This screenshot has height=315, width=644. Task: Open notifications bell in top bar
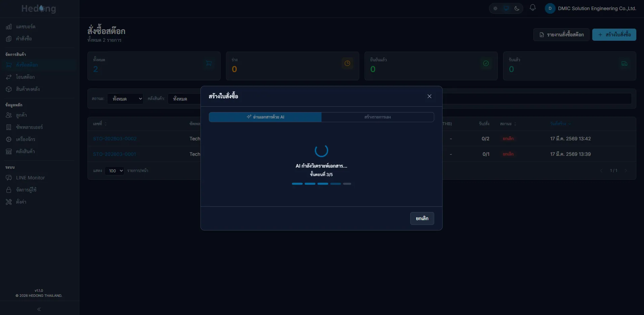point(533,8)
